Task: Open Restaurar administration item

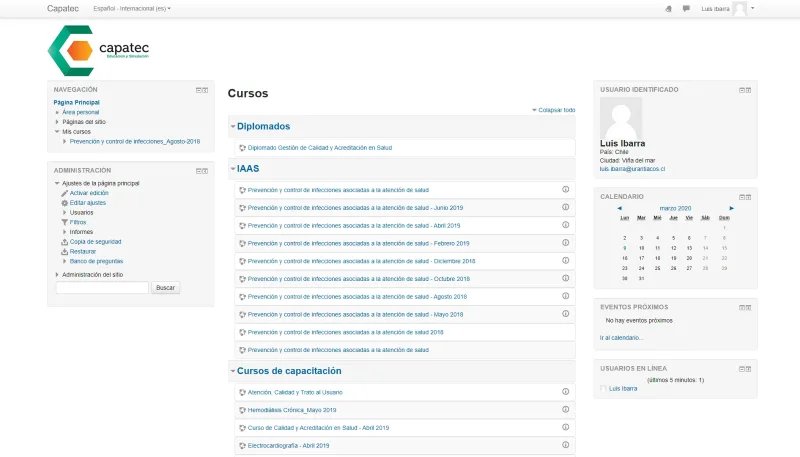Action: click(x=83, y=251)
